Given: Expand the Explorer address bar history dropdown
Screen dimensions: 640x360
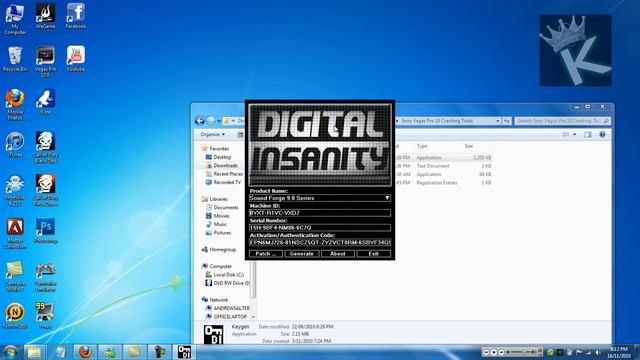Looking at the screenshot, I should click(498, 121).
